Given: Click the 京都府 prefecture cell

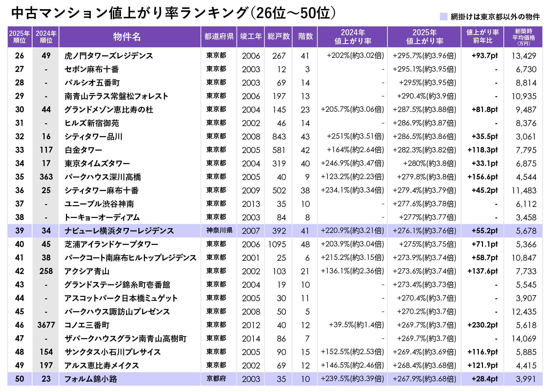Looking at the screenshot, I should tap(216, 379).
